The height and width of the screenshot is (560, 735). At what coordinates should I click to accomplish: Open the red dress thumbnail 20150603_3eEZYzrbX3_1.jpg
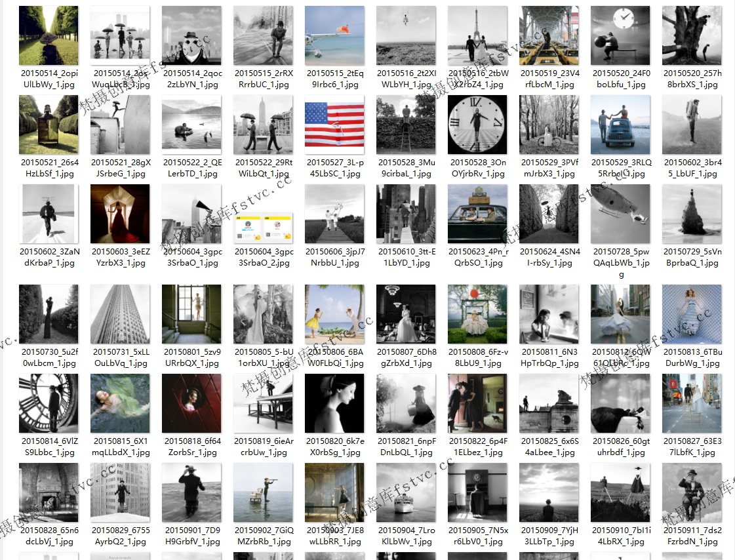click(120, 214)
